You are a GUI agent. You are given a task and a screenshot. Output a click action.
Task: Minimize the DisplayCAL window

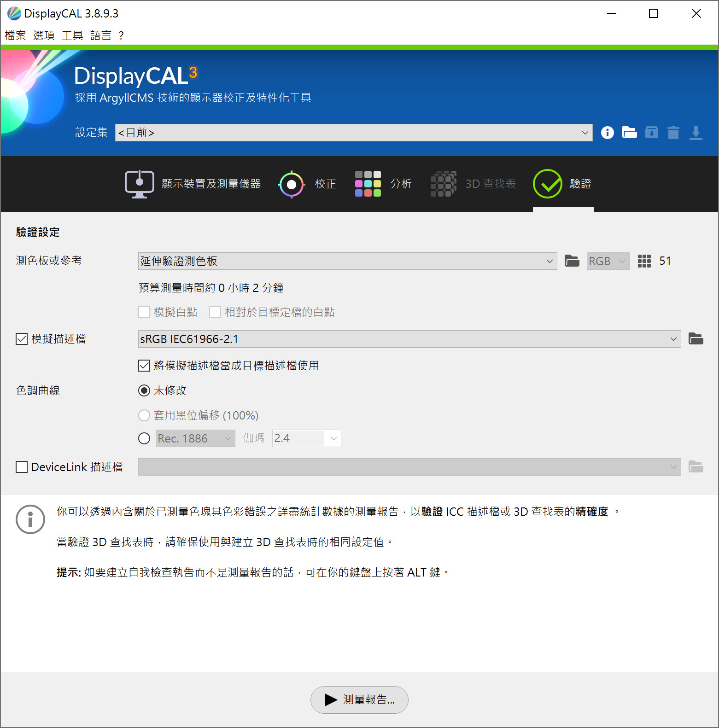coord(612,13)
